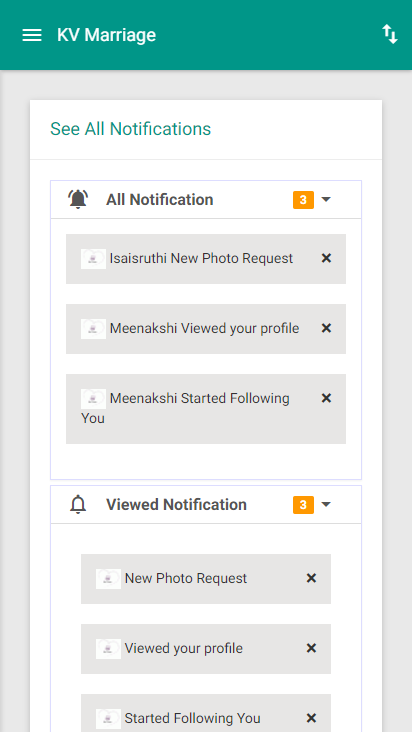Image resolution: width=412 pixels, height=732 pixels.
Task: Click the orange 3 badge on Viewed Notification
Action: click(303, 505)
